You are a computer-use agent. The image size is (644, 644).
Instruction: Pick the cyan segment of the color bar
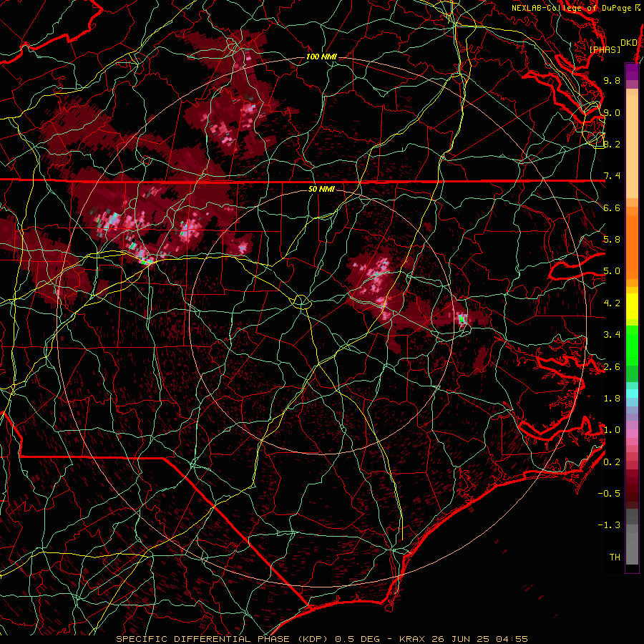(632, 393)
